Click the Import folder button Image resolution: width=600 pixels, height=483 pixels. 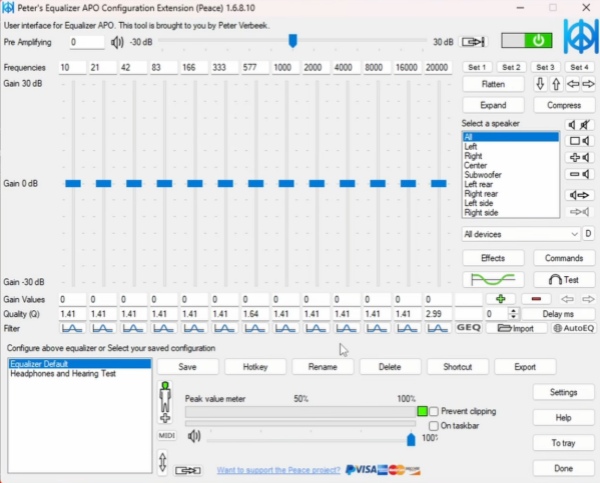[516, 328]
